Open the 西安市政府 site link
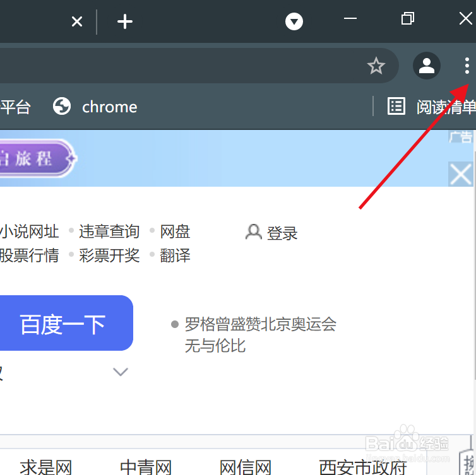This screenshot has height=475, width=476. click(363, 467)
